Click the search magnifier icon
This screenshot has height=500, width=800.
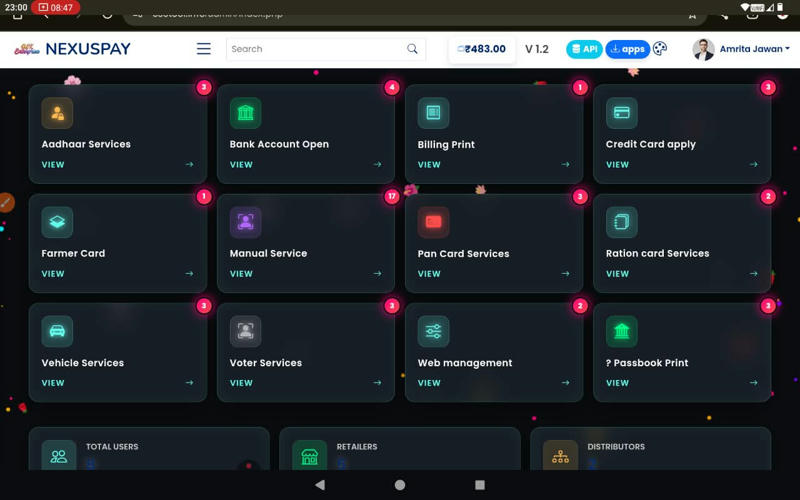[x=412, y=48]
